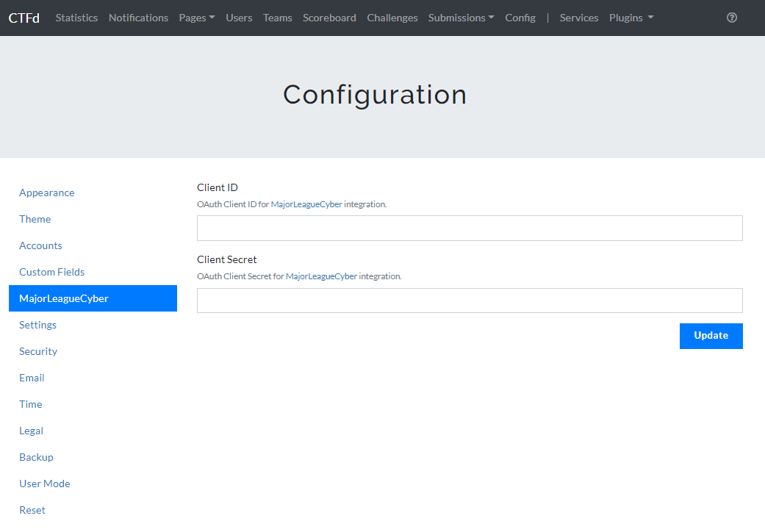Follow MajorLeagueCyber link under Client ID
This screenshot has height=532, width=765.
coord(306,204)
